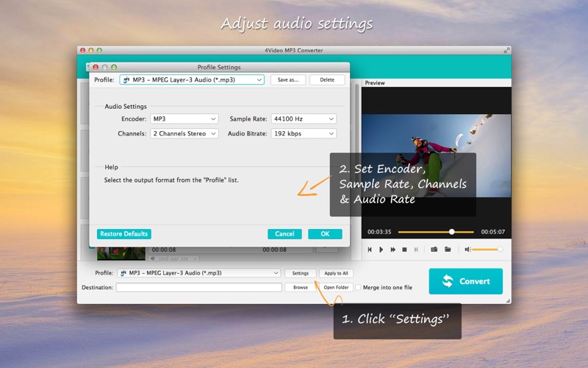Skip to previous in preview controls
588x368 pixels.
(x=370, y=250)
